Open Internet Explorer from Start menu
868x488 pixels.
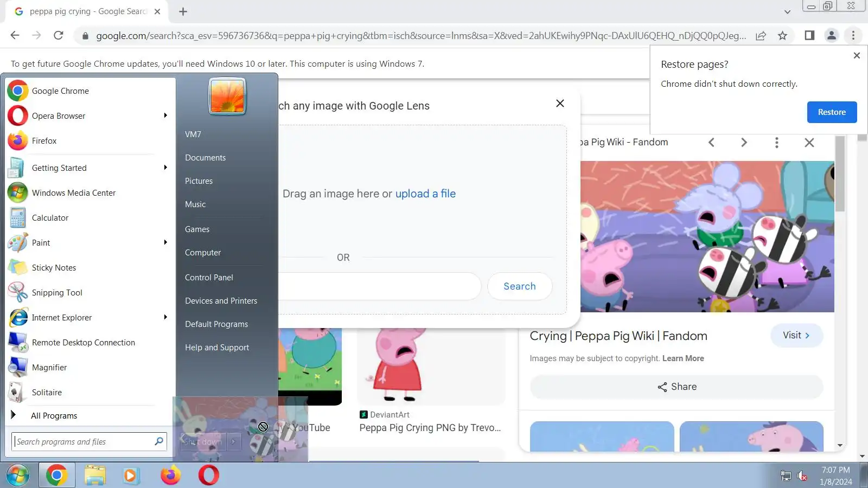81,318
